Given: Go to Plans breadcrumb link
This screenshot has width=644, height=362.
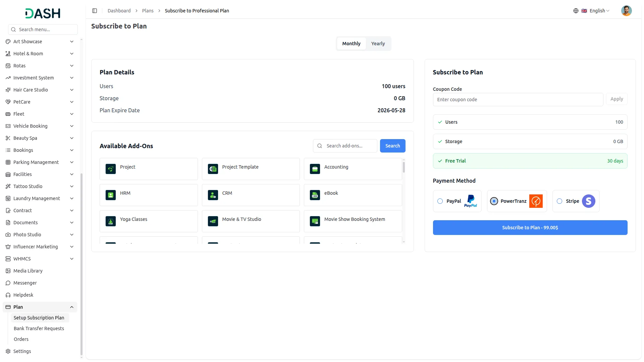Looking at the screenshot, I should click(148, 11).
